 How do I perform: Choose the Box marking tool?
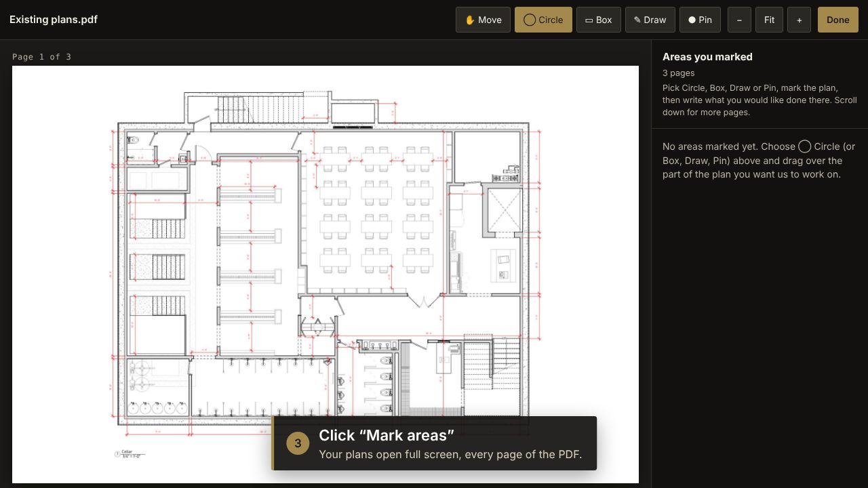click(x=599, y=20)
